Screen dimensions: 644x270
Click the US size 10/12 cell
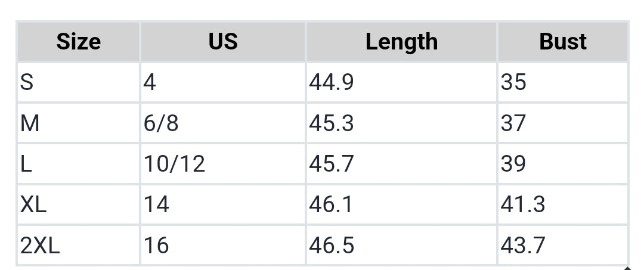coord(174,164)
